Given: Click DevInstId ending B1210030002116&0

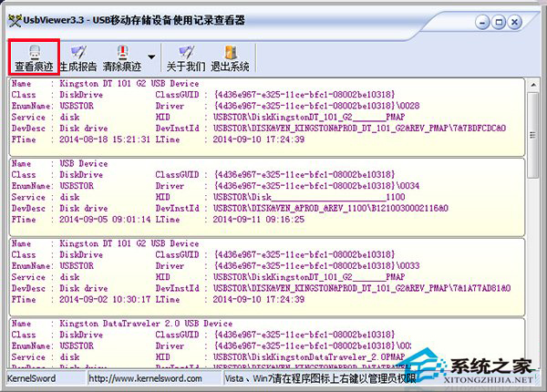Looking at the screenshot, I should coord(331,208).
